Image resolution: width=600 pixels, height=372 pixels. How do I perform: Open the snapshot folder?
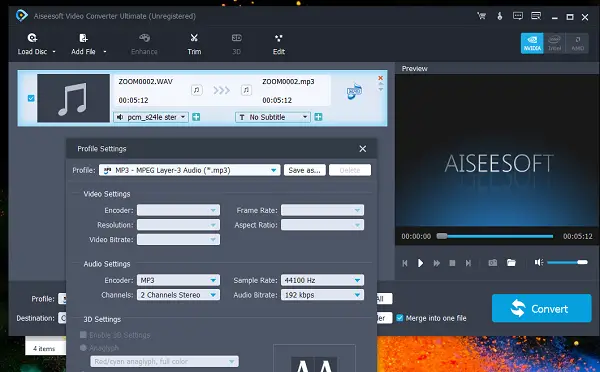coord(511,263)
